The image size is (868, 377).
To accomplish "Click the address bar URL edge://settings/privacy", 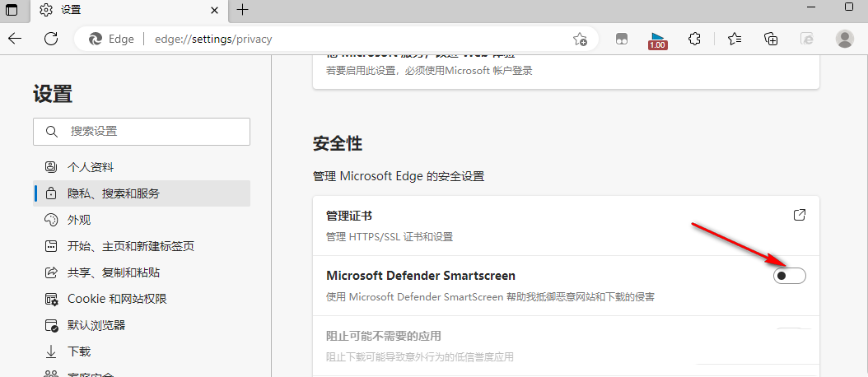I will [213, 40].
